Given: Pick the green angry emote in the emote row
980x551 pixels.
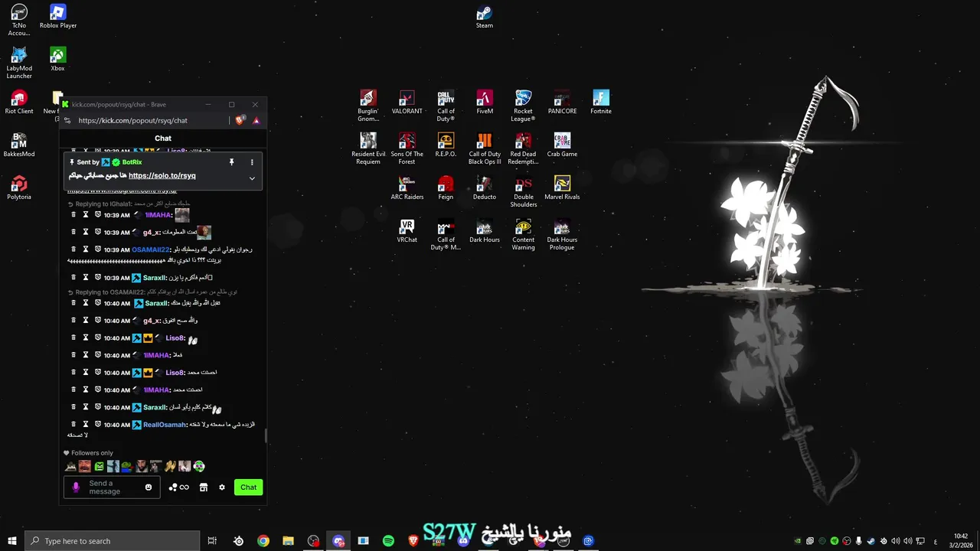Looking at the screenshot, I should 99,466.
